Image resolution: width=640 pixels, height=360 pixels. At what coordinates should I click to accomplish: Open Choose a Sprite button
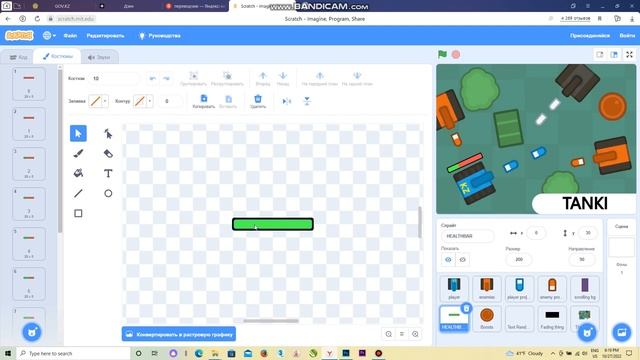point(587,332)
